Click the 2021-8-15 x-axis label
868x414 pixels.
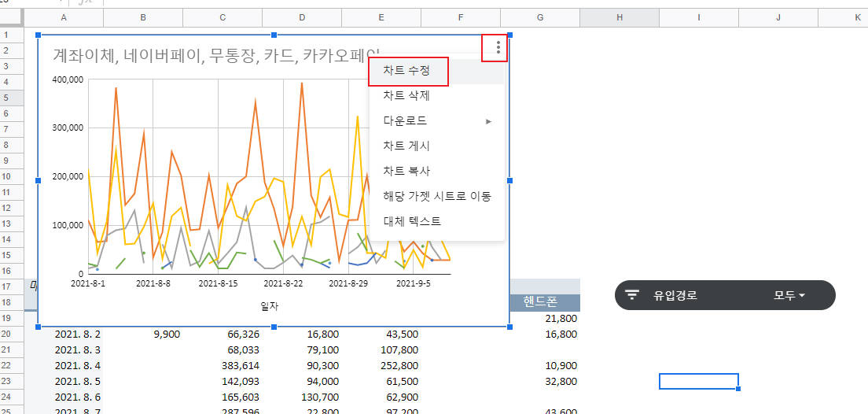pyautogui.click(x=218, y=283)
